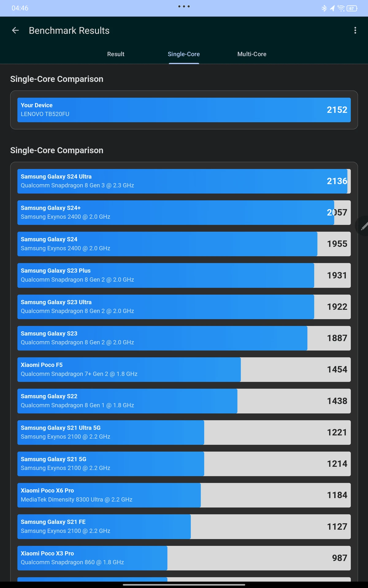Select the Single-Core tab
Viewport: 368px width, 588px height.
184,54
